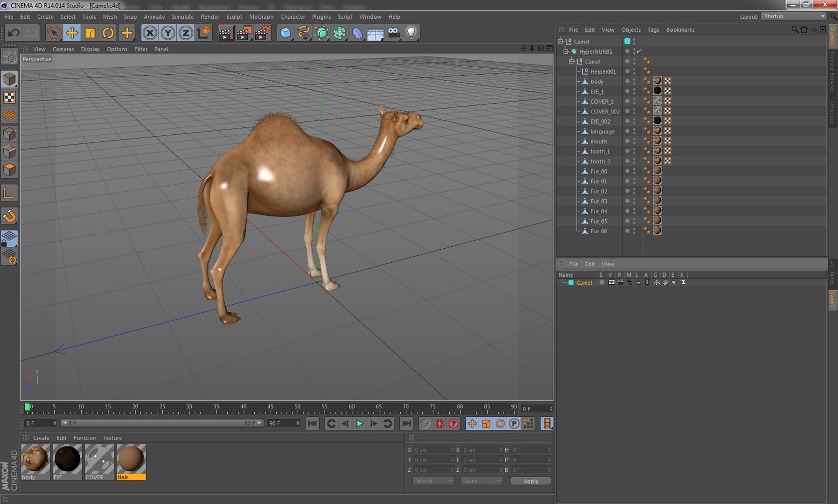Image resolution: width=838 pixels, height=504 pixels.
Task: Open the Sculpt menu
Action: click(x=234, y=16)
